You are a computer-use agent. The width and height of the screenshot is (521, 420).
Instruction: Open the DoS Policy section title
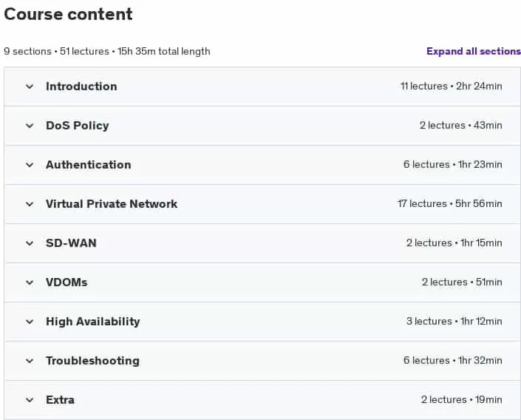point(78,126)
